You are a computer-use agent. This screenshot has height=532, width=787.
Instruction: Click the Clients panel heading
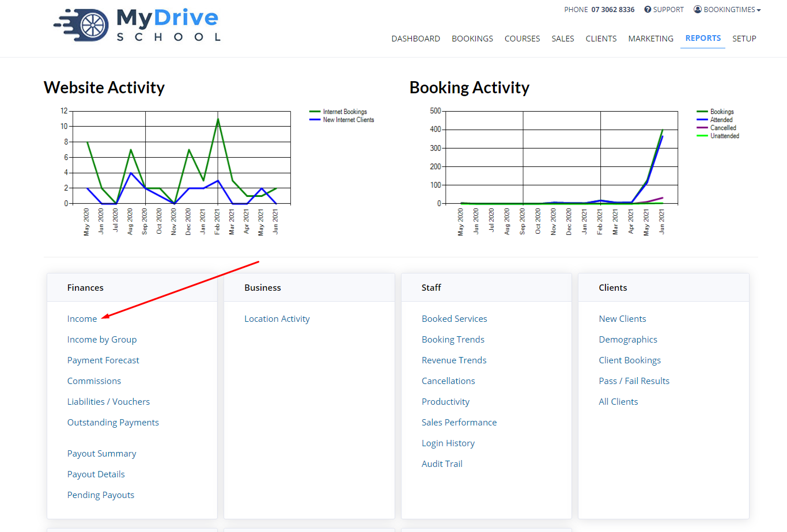[613, 288]
